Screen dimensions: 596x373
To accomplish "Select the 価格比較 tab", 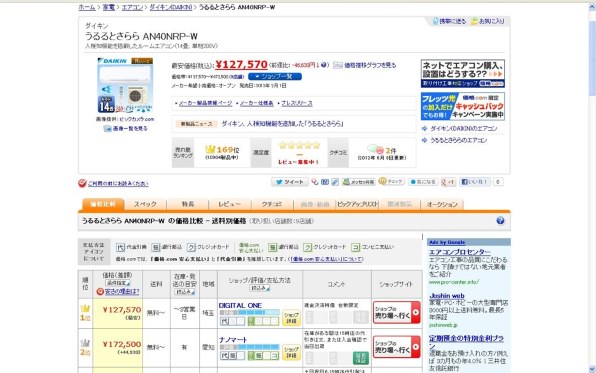I will [103, 204].
